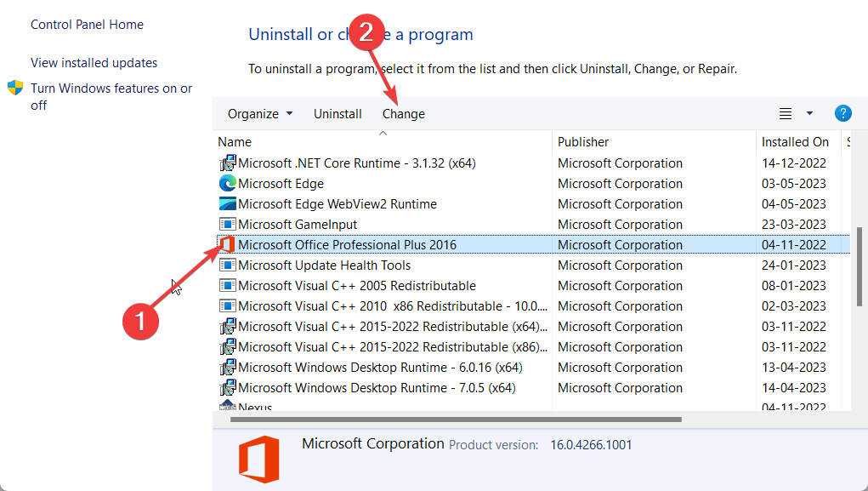Screen dimensions: 868x491
Task: Click the Windows Desktop Runtime 7.0.5 icon
Action: [228, 388]
